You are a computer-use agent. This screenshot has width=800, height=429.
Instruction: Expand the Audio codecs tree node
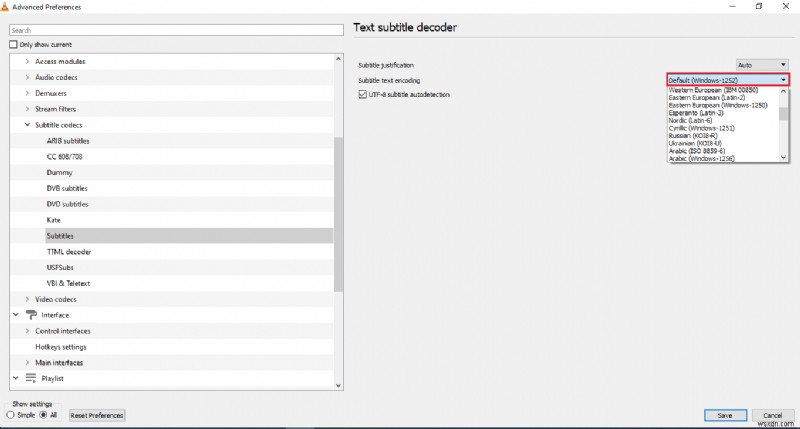(28, 77)
